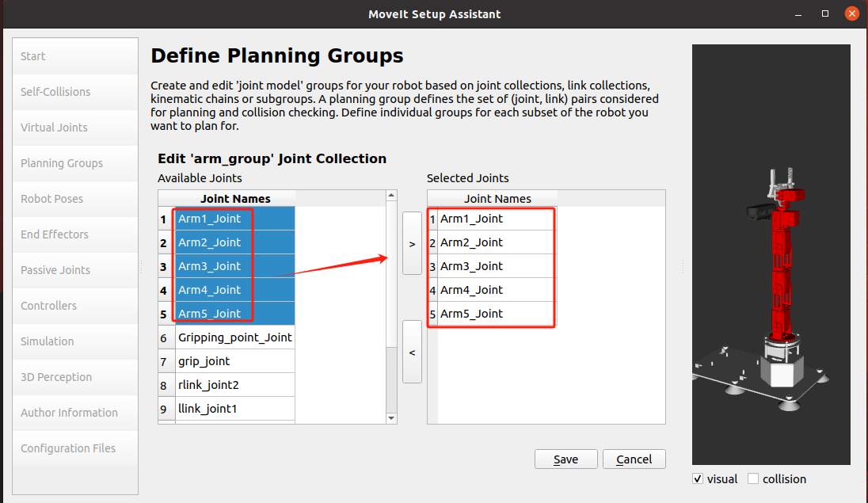Select Arm2_Joint in Available Joints
Image resolution: width=868 pixels, height=503 pixels.
[x=235, y=242]
